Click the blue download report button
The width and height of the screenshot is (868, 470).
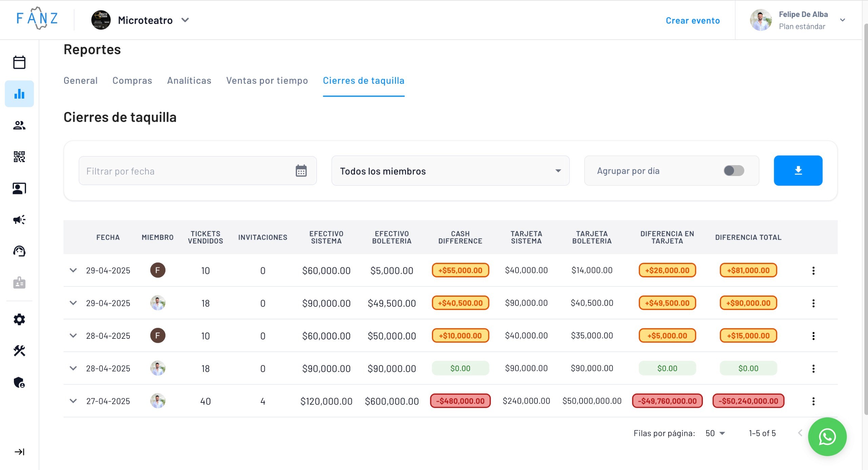[x=798, y=171]
